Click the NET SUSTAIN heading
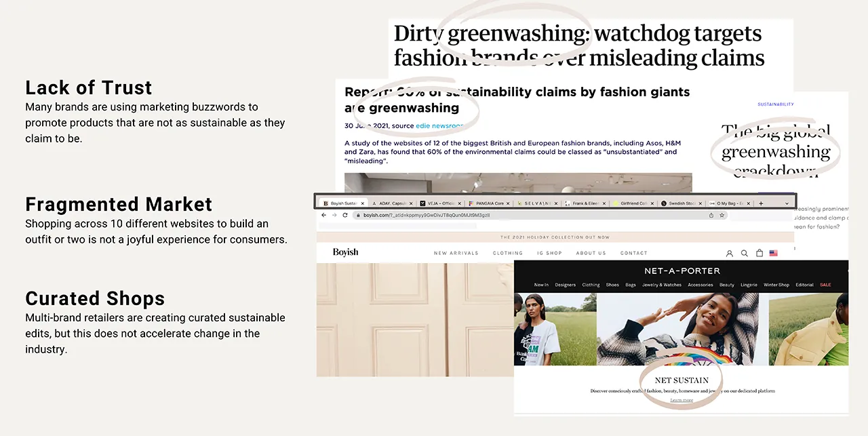 [x=682, y=380]
